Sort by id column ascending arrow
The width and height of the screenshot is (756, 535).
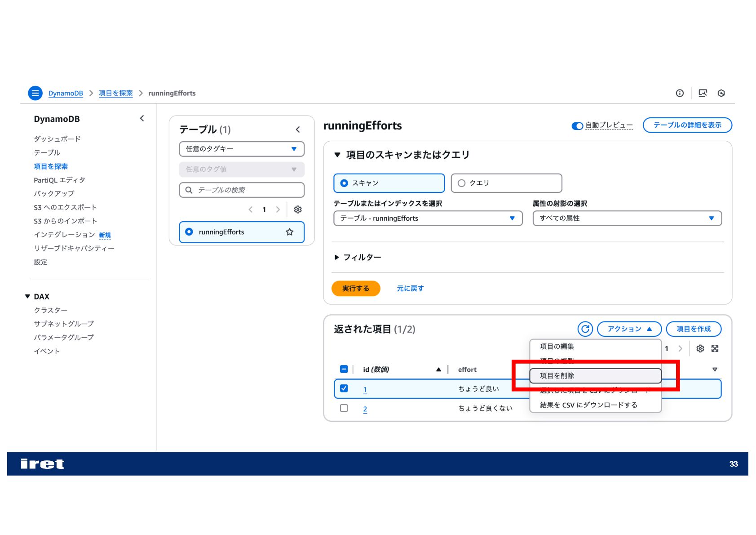[438, 370]
